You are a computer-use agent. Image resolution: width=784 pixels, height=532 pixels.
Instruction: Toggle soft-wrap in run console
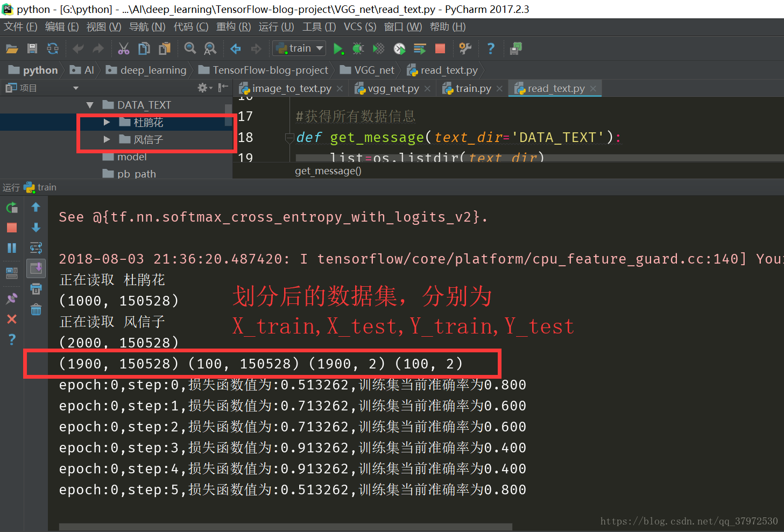tap(36, 248)
